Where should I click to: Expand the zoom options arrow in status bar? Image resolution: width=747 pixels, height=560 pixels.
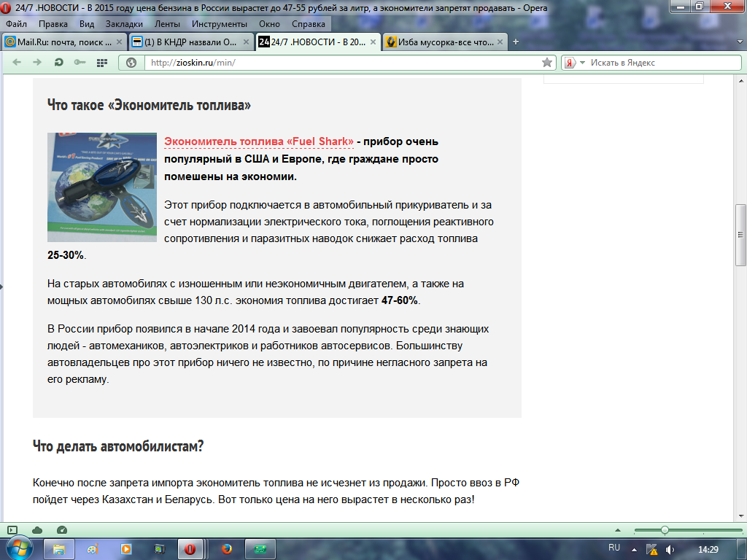618,530
